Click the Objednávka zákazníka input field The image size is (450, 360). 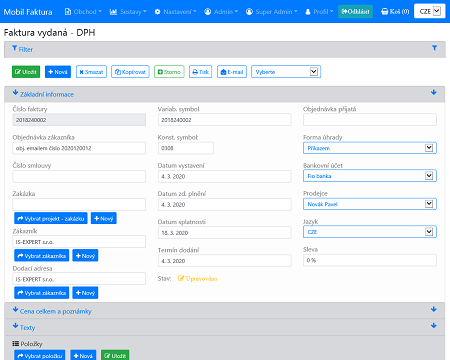point(79,148)
